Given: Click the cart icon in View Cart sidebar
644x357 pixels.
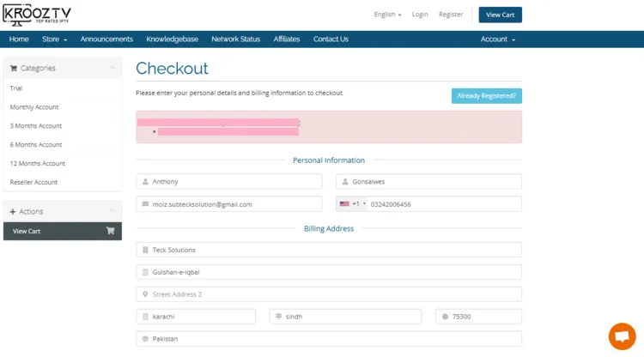Looking at the screenshot, I should [x=110, y=231].
